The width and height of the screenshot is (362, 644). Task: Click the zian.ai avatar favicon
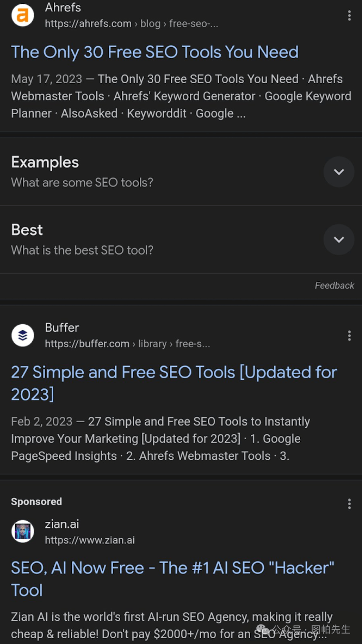click(x=22, y=532)
